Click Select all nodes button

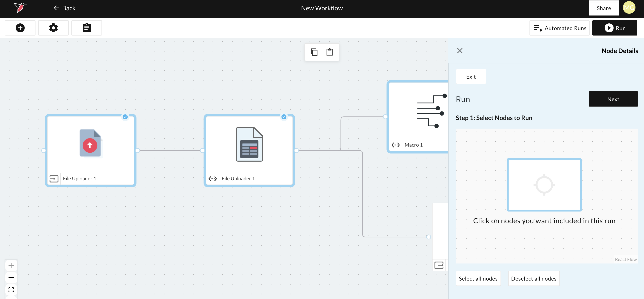click(478, 279)
